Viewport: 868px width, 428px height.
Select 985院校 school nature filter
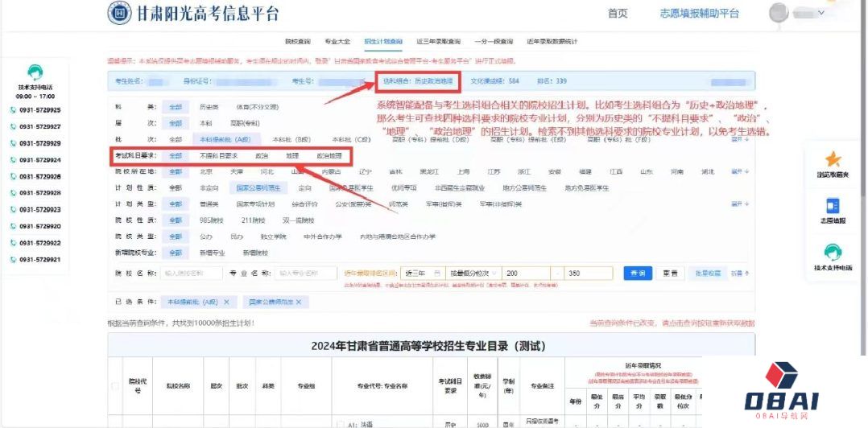(x=212, y=220)
